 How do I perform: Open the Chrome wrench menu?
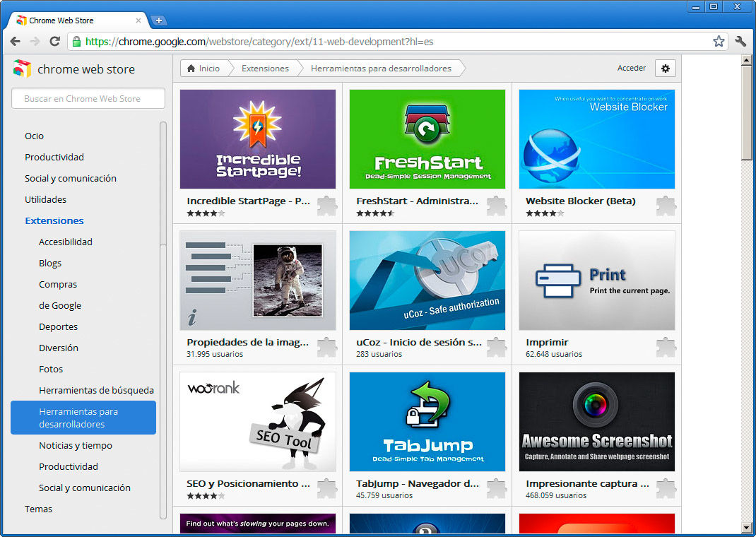tap(740, 42)
